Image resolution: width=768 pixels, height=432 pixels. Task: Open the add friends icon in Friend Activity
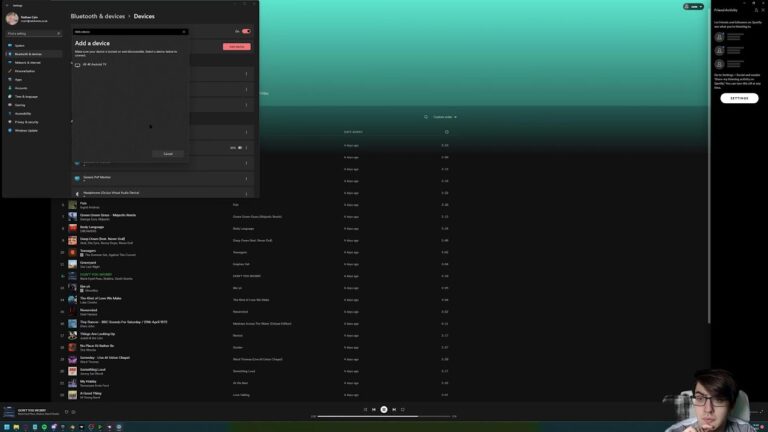point(755,10)
